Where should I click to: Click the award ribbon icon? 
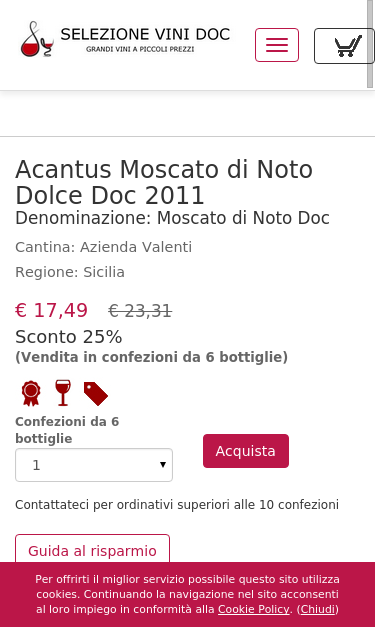[x=31, y=393]
